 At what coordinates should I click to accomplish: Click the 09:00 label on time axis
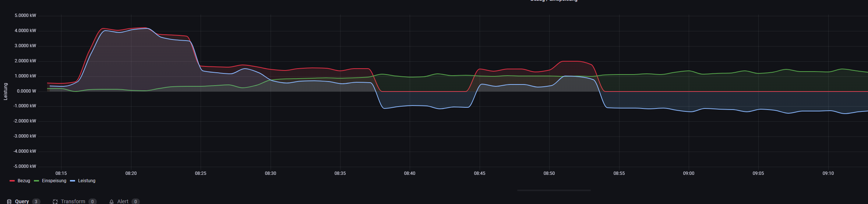[x=688, y=173]
